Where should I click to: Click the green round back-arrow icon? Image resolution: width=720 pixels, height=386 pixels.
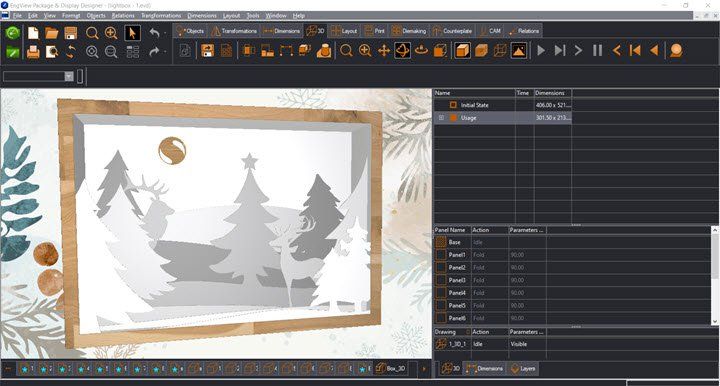point(12,33)
